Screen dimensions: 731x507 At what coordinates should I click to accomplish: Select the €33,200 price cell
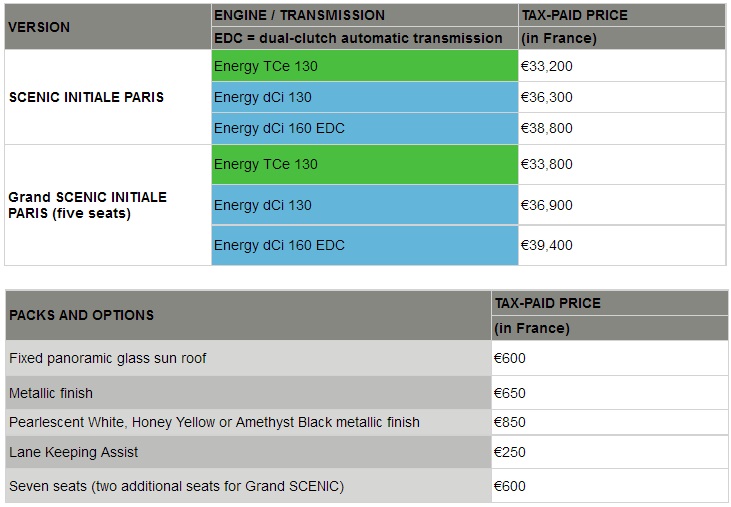point(546,66)
